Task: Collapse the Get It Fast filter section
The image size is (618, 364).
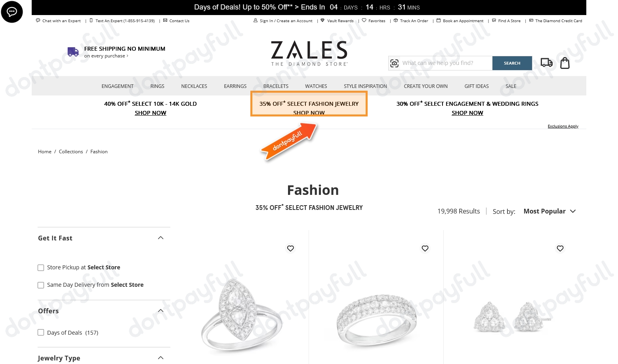Action: click(160, 238)
